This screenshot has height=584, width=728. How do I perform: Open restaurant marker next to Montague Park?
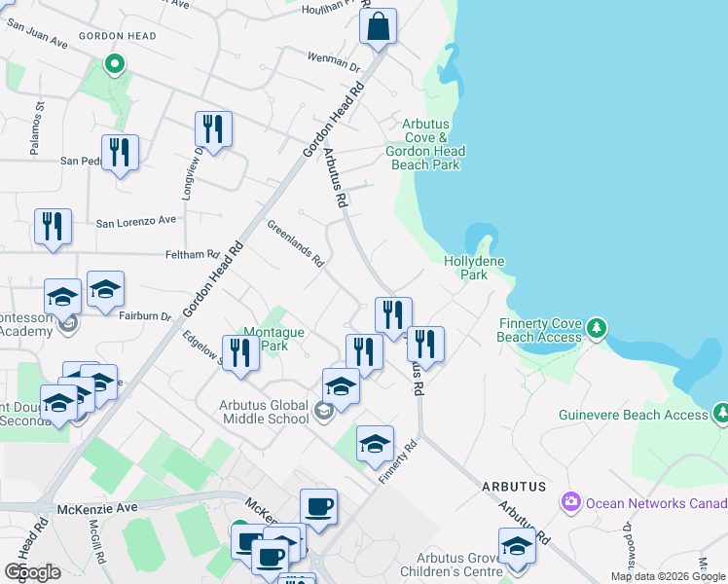(240, 355)
